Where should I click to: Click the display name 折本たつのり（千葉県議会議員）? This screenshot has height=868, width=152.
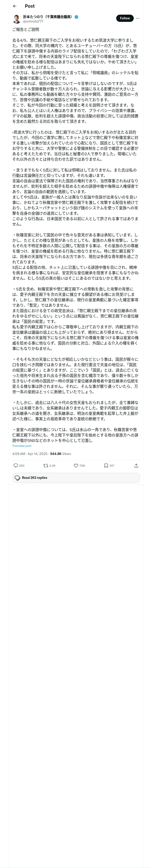[x=48, y=17]
